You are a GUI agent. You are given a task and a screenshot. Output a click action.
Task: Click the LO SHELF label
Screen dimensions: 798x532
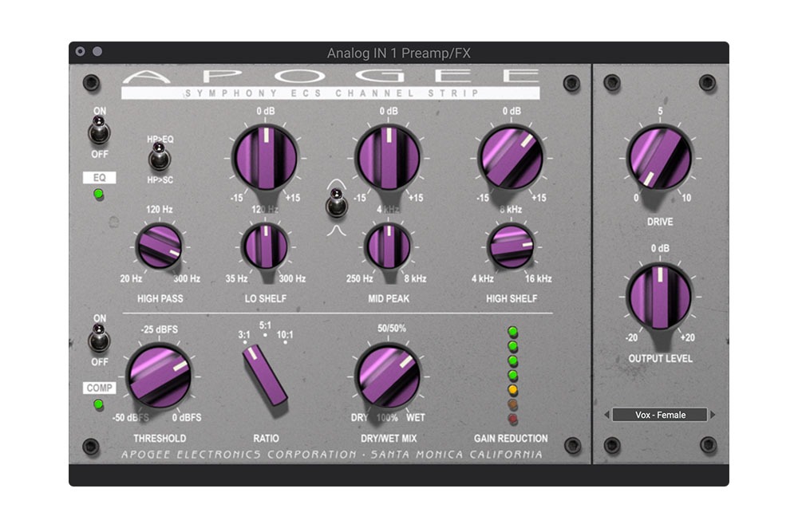[265, 298]
